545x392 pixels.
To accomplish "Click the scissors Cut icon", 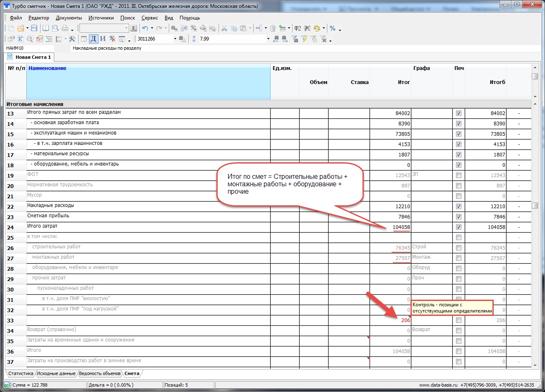I will click(224, 28).
